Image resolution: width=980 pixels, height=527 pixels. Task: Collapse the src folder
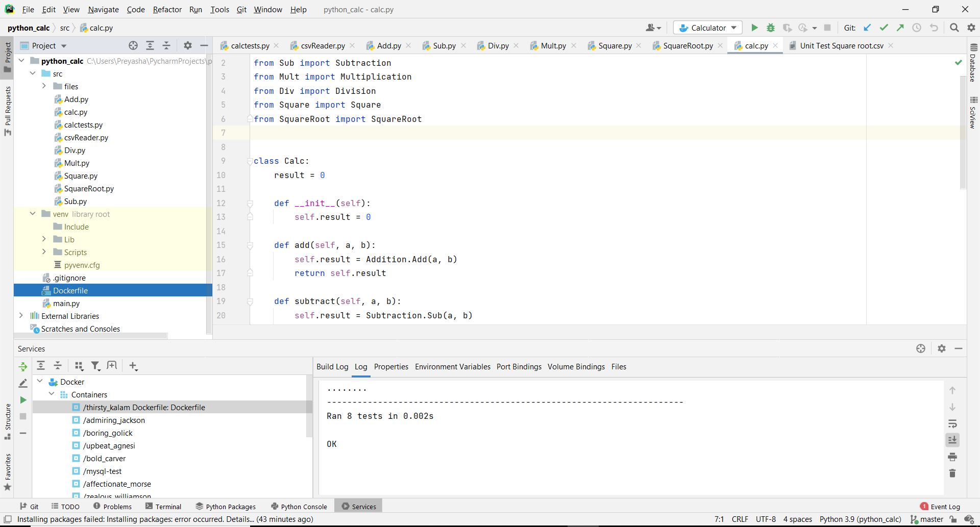[x=33, y=73]
